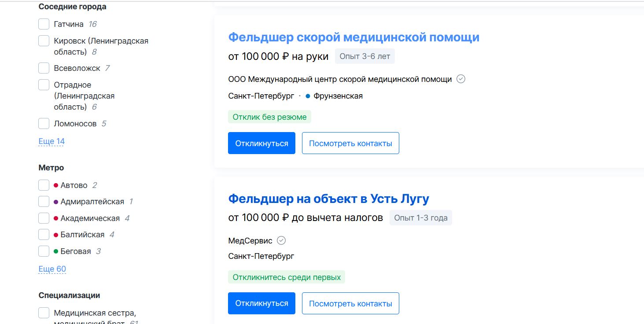Toggle the Беговая metro checkbox
The height and width of the screenshot is (324, 644).
pos(44,251)
